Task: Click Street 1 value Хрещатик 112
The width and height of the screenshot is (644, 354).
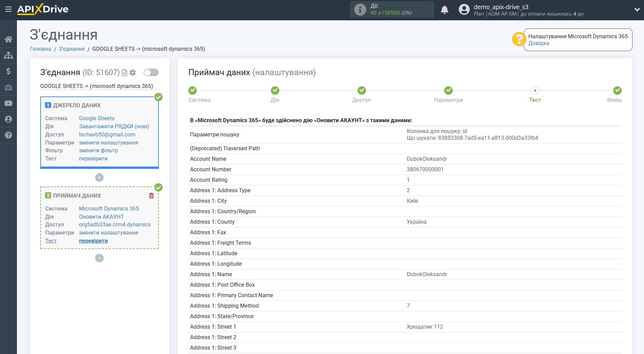Action: coord(425,327)
